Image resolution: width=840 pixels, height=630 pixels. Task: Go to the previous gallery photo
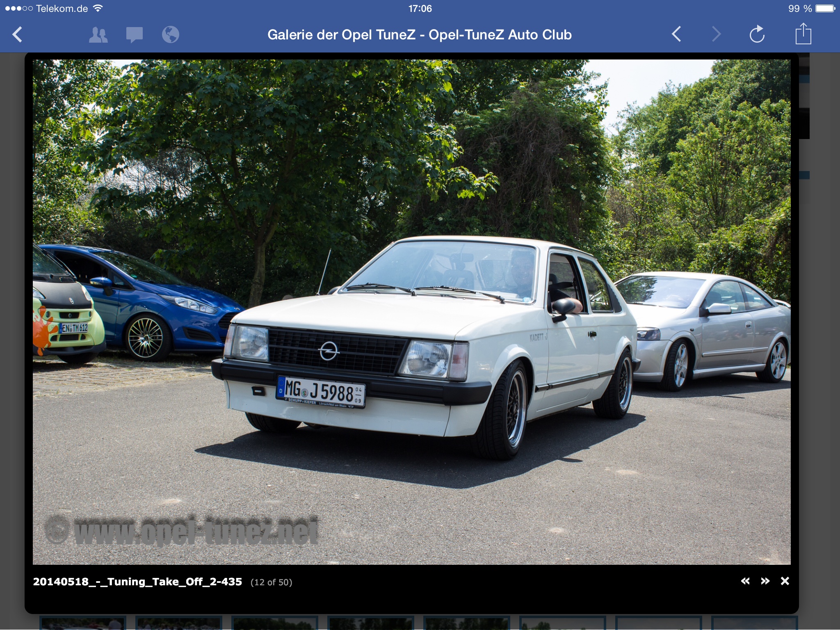(745, 581)
